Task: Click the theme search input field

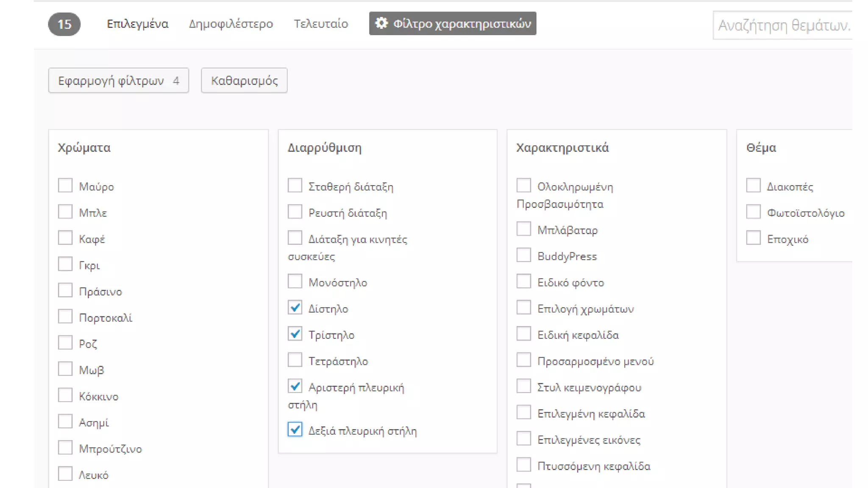Action: 783,25
